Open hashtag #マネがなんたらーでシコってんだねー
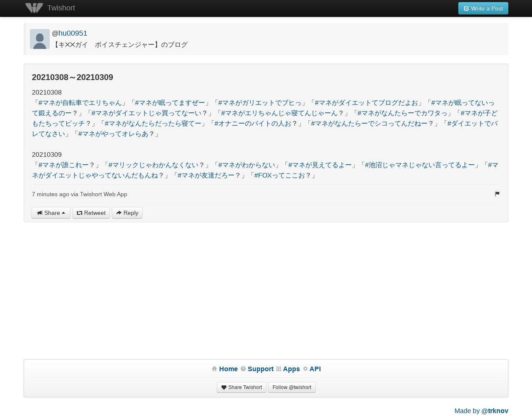Image resolution: width=532 pixels, height=416 pixels. click(369, 124)
